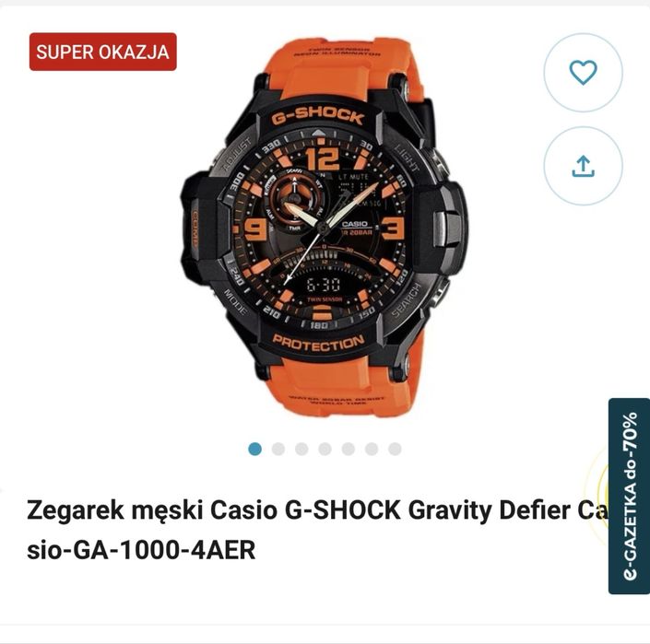Tap the G-SHOCK logo on watch bezel
The image size is (650, 644).
pos(318,115)
